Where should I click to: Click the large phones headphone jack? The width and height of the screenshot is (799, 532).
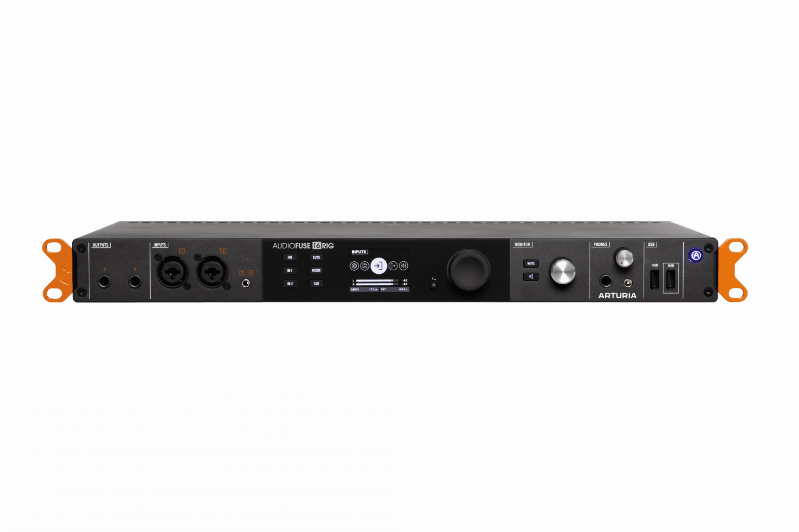click(606, 281)
